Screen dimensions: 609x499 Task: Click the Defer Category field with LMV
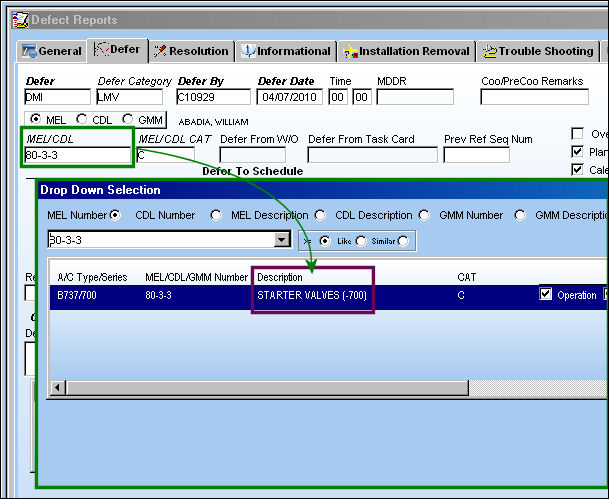pyautogui.click(x=130, y=97)
